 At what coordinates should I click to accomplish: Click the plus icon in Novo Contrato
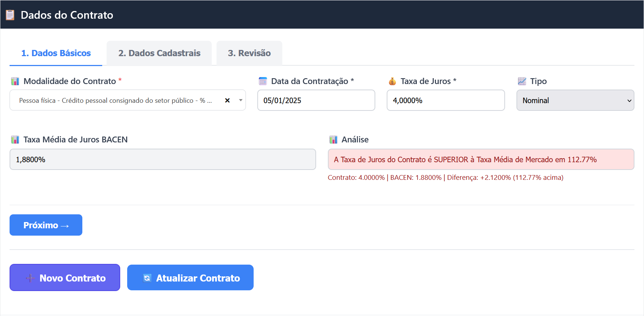click(31, 278)
